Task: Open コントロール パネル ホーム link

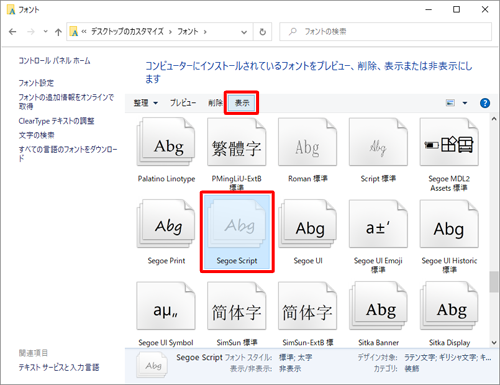Action: tap(54, 61)
